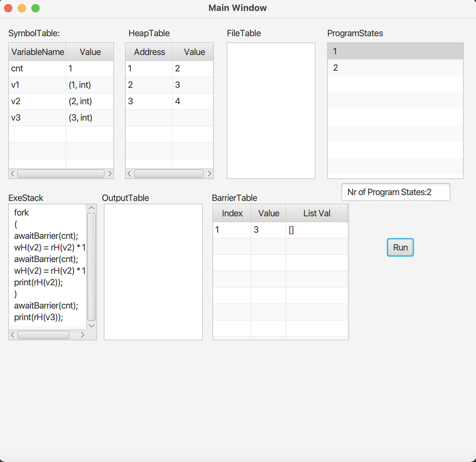The height and width of the screenshot is (462, 476).
Task: Click the yellow minimize button
Action: coord(22,8)
